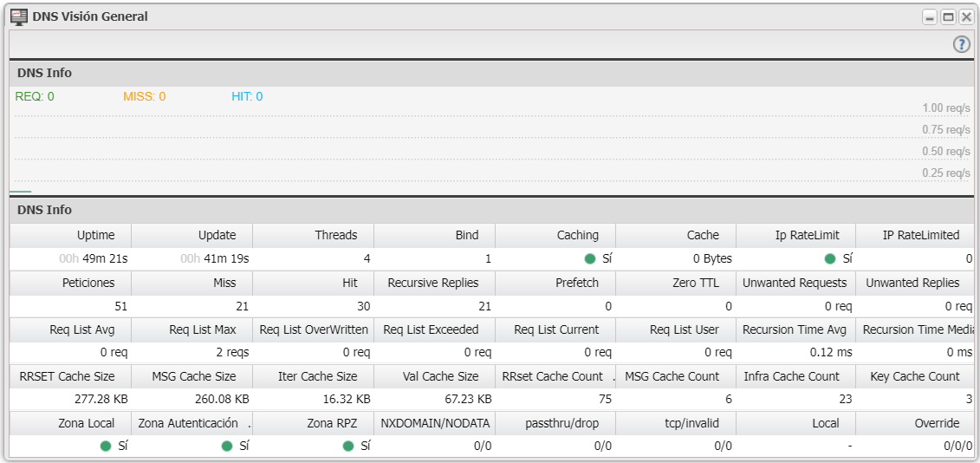Click the green Zona Autenticación status indicator

pos(227,446)
